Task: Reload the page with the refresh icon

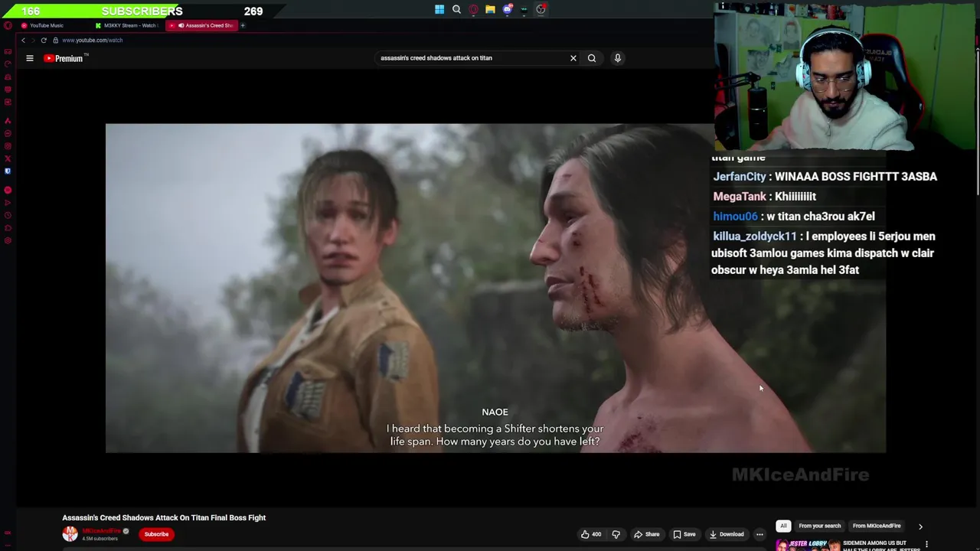Action: (44, 40)
